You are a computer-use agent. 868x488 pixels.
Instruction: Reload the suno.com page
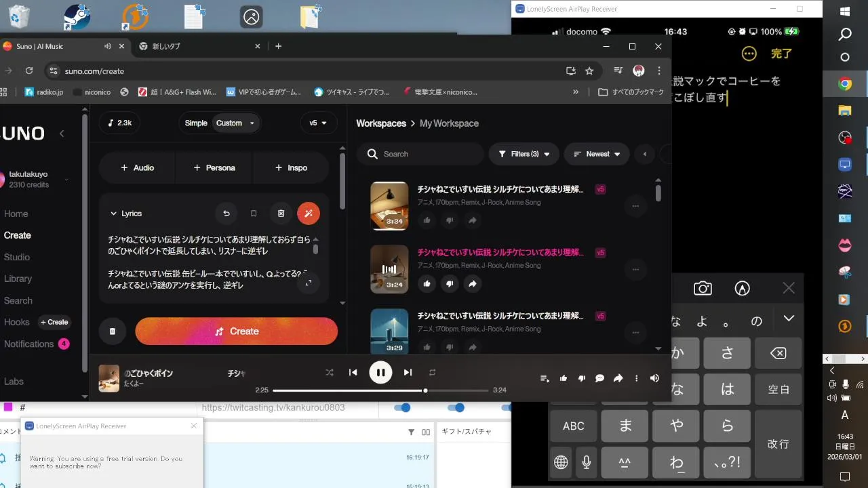(x=29, y=70)
